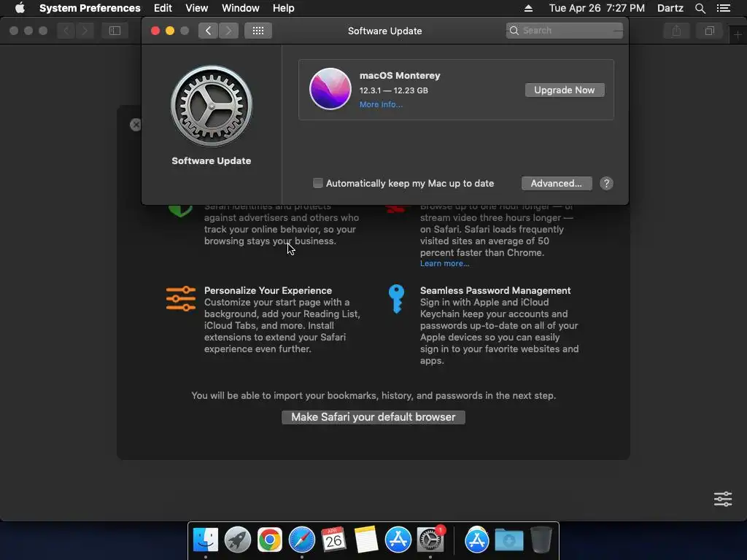Open the Applications folder in Dock
The width and height of the screenshot is (747, 560).
point(477,540)
